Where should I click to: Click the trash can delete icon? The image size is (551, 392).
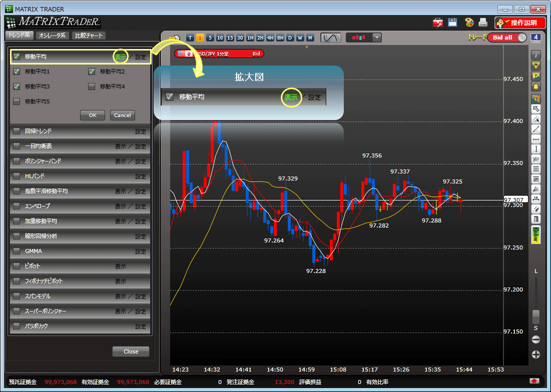(536, 219)
